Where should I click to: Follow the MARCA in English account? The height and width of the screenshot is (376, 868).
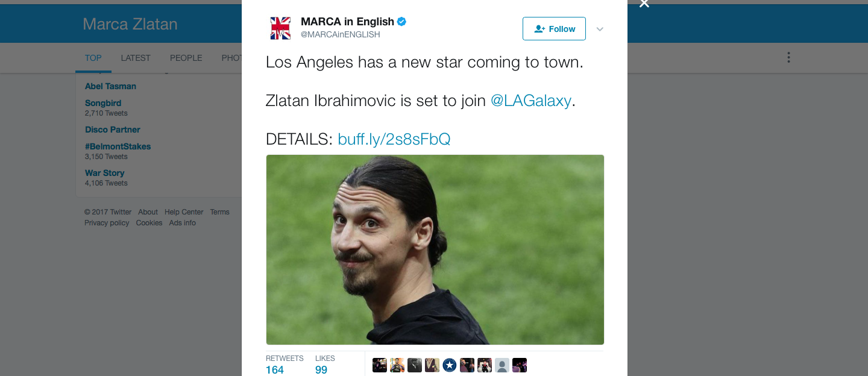coord(554,29)
